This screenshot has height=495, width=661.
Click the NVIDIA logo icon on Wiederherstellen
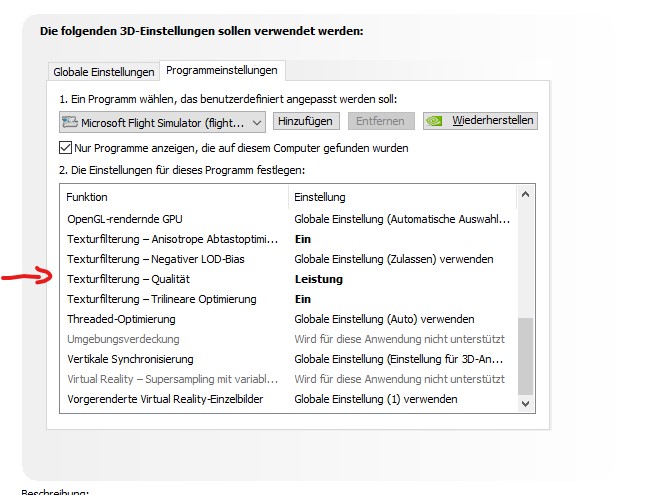tap(434, 121)
